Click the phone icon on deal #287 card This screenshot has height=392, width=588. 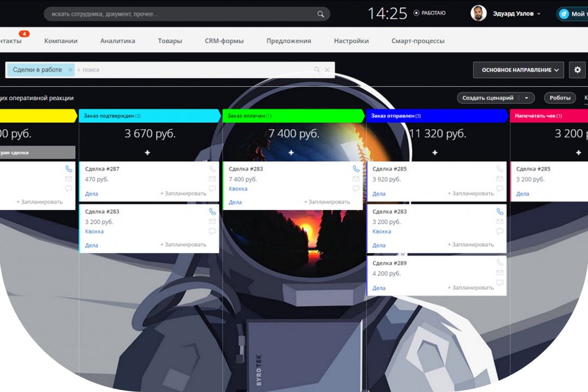point(212,169)
